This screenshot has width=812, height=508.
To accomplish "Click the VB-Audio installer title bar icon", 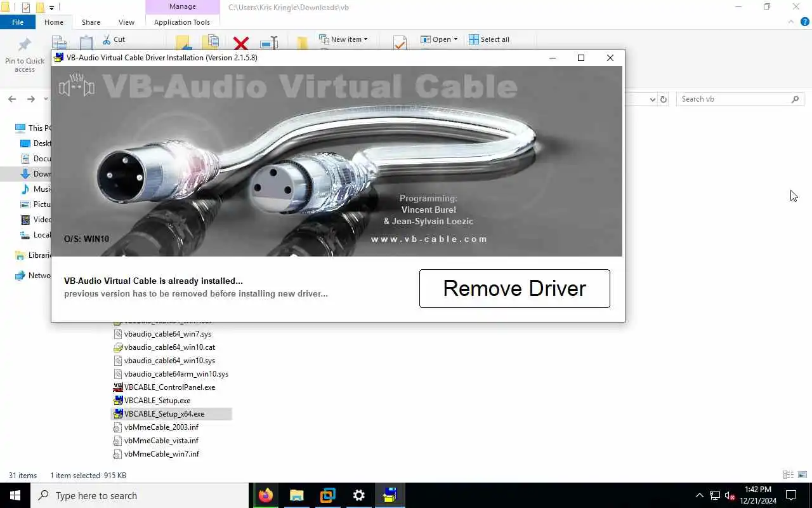I will 59,58.
